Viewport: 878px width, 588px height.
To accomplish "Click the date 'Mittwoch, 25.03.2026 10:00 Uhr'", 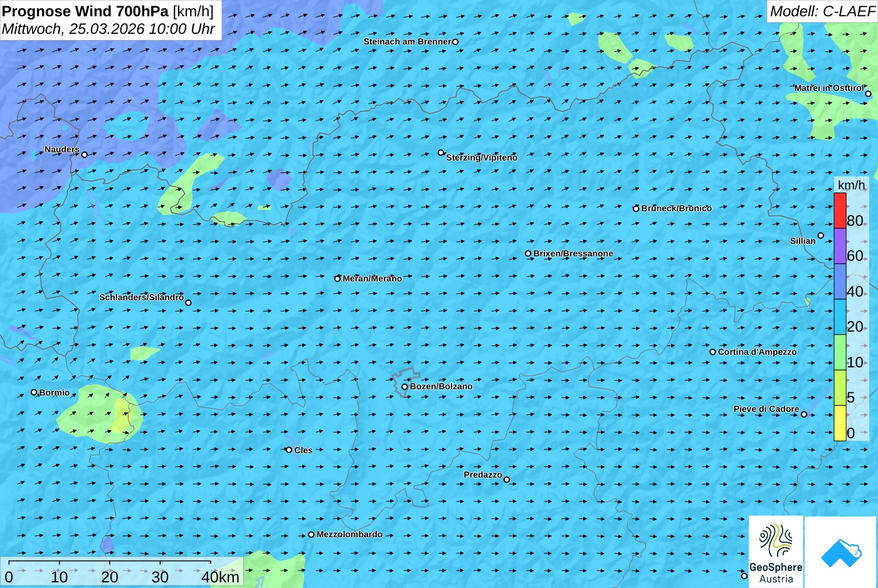I will [x=108, y=29].
